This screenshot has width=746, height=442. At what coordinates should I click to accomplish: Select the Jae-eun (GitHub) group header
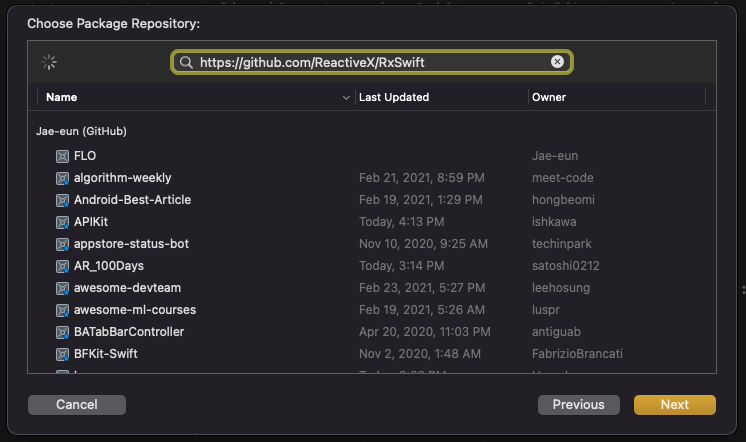[81, 131]
